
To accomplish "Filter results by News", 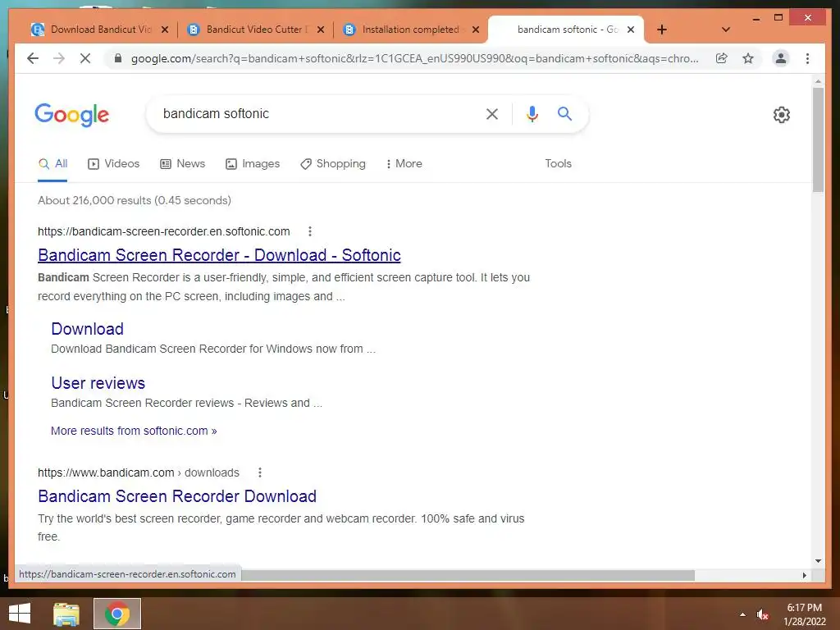I will pos(183,164).
